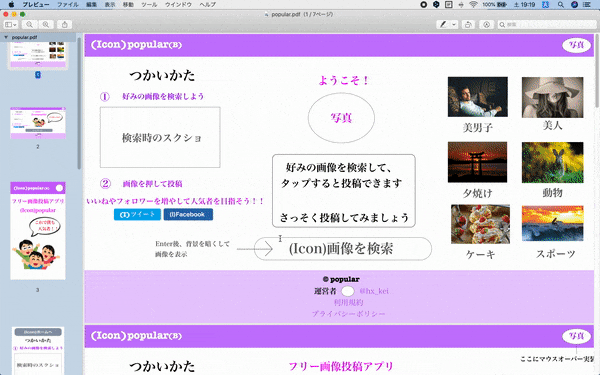600x375 pixels.
Task: Click the popular.pdf sidebar title
Action: click(x=24, y=38)
